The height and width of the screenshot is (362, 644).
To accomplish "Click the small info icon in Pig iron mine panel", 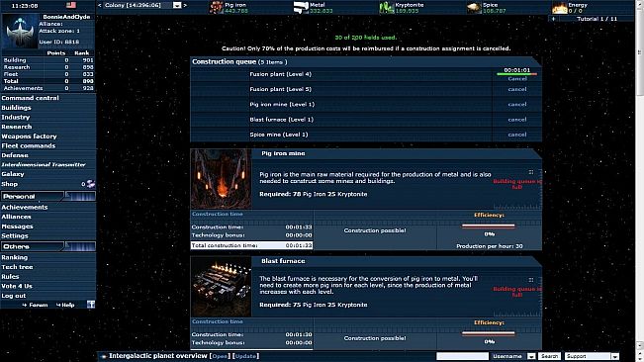I will coord(530,172).
